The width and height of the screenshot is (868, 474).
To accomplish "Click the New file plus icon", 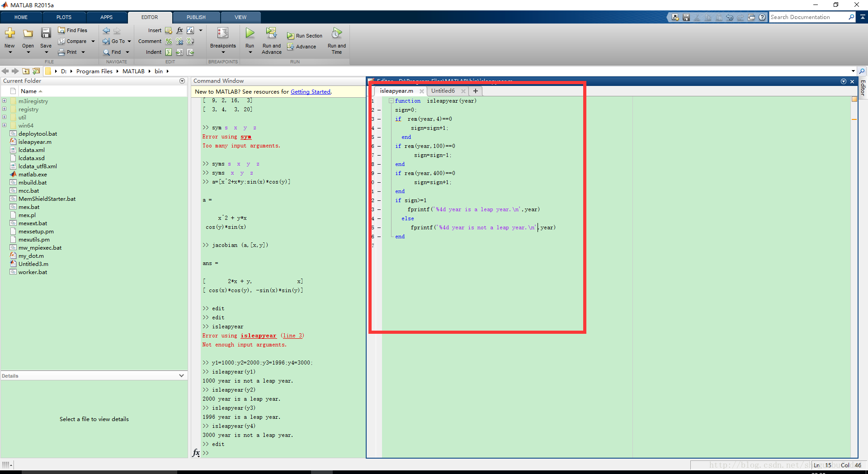I will point(9,33).
